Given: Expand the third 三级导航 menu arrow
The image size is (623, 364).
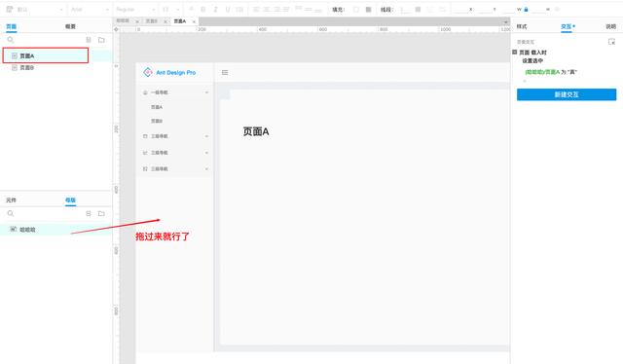Looking at the screenshot, I should 206,169.
